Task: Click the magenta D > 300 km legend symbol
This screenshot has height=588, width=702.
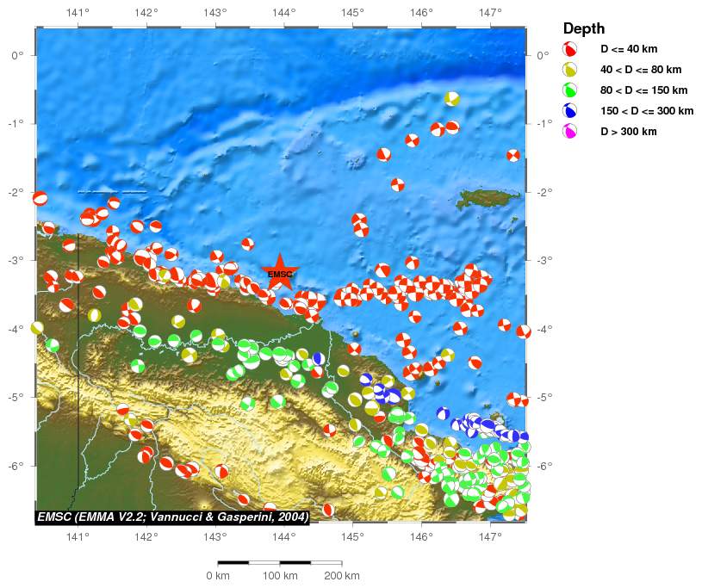Action: click(x=569, y=132)
